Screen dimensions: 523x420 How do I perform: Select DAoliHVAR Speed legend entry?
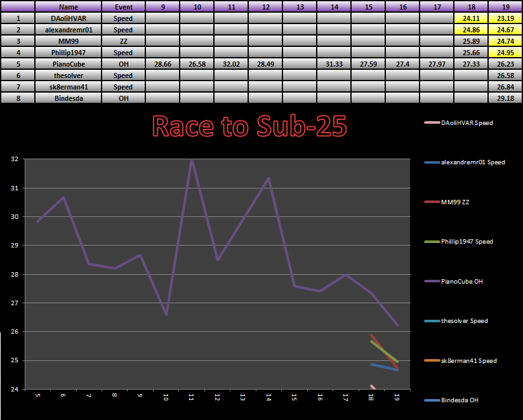(x=459, y=122)
